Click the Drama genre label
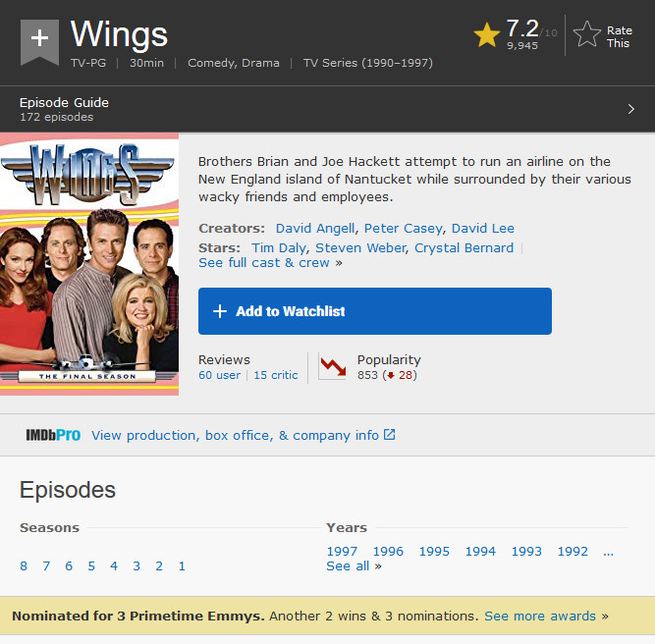 point(260,63)
